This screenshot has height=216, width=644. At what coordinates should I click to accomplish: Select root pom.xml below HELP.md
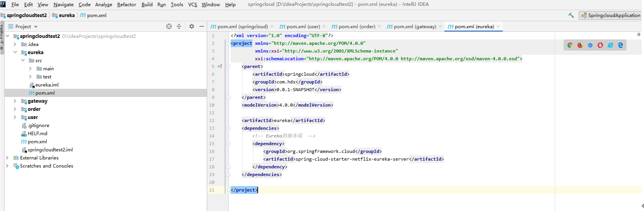(x=37, y=141)
